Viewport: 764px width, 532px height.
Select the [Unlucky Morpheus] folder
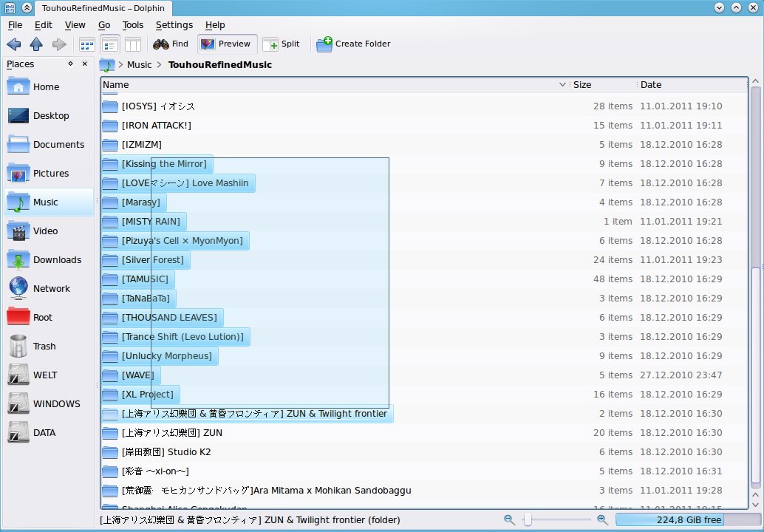[160, 356]
